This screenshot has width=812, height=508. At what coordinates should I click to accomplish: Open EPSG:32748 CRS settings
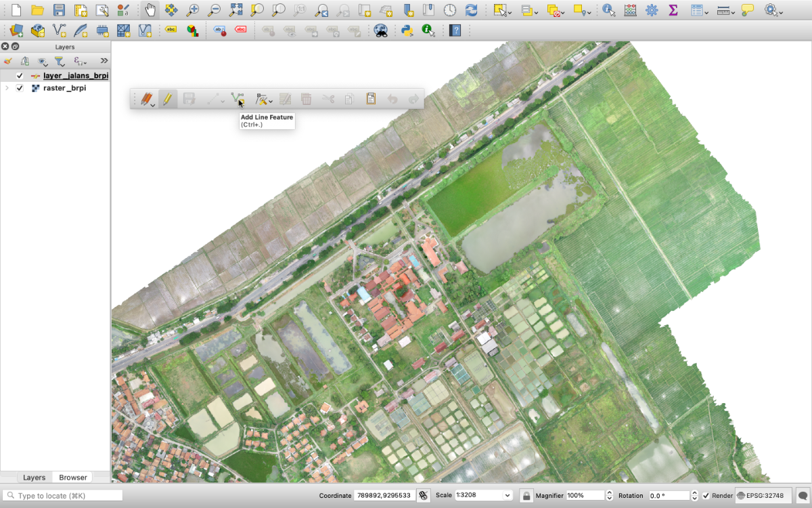763,496
